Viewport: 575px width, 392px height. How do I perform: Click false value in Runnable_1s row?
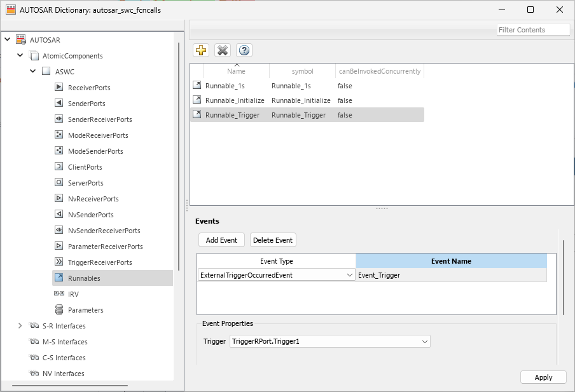pyautogui.click(x=345, y=86)
